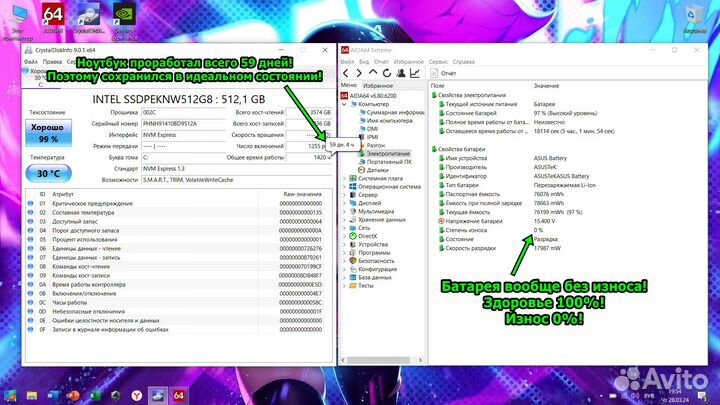The image size is (720, 405).
Task: Click right arrow of AIDA64 tree scrollbar
Action: pyautogui.click(x=420, y=360)
